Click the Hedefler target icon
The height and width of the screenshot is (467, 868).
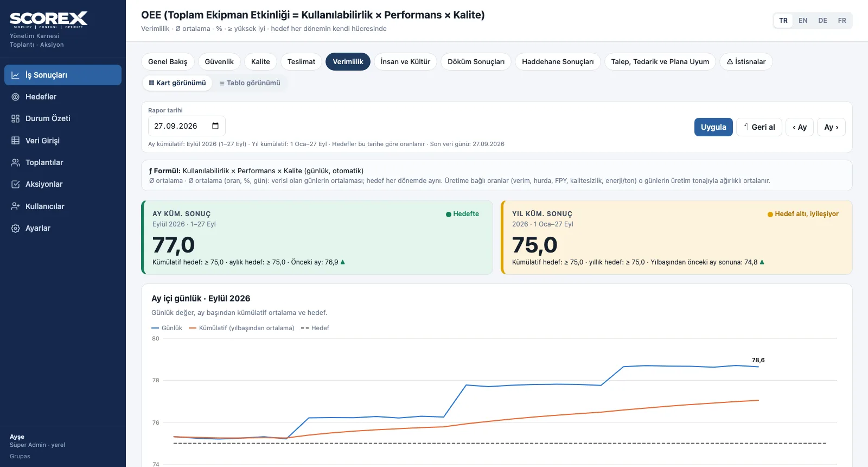tap(16, 97)
